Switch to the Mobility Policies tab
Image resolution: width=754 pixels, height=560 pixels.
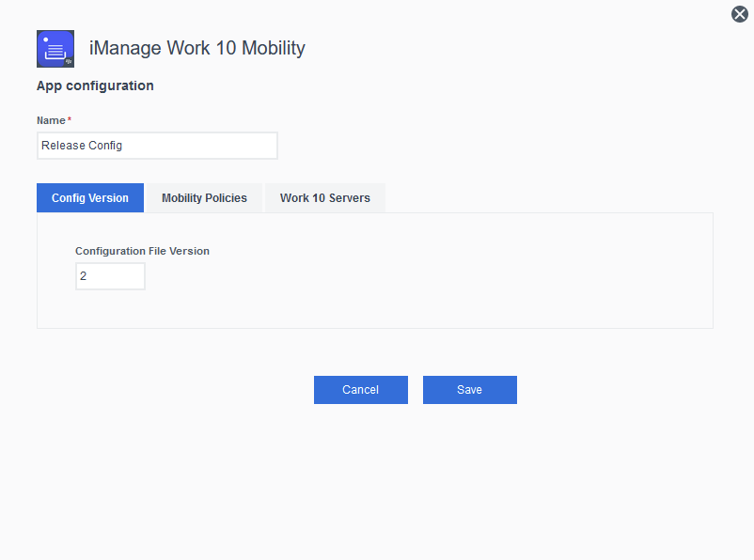pos(204,198)
